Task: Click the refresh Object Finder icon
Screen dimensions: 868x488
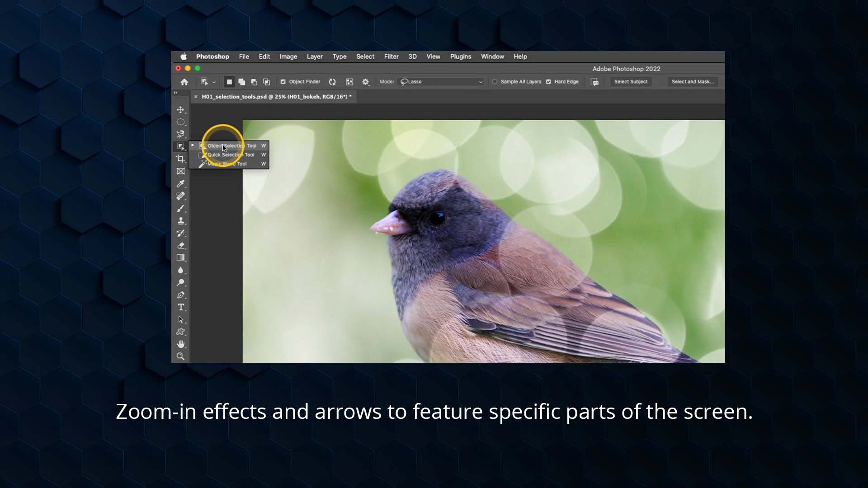Action: click(x=332, y=82)
